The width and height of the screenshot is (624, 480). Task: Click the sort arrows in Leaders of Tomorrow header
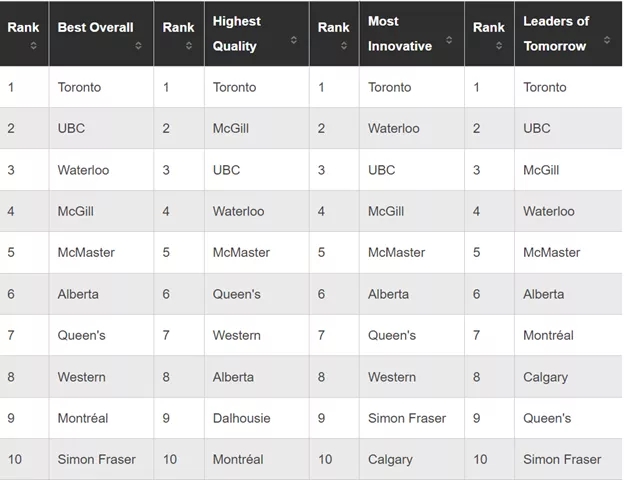[607, 44]
